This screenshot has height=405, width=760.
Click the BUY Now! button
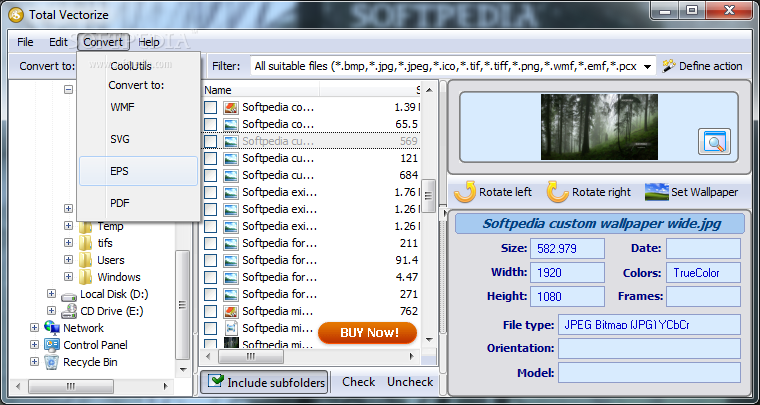tap(367, 333)
